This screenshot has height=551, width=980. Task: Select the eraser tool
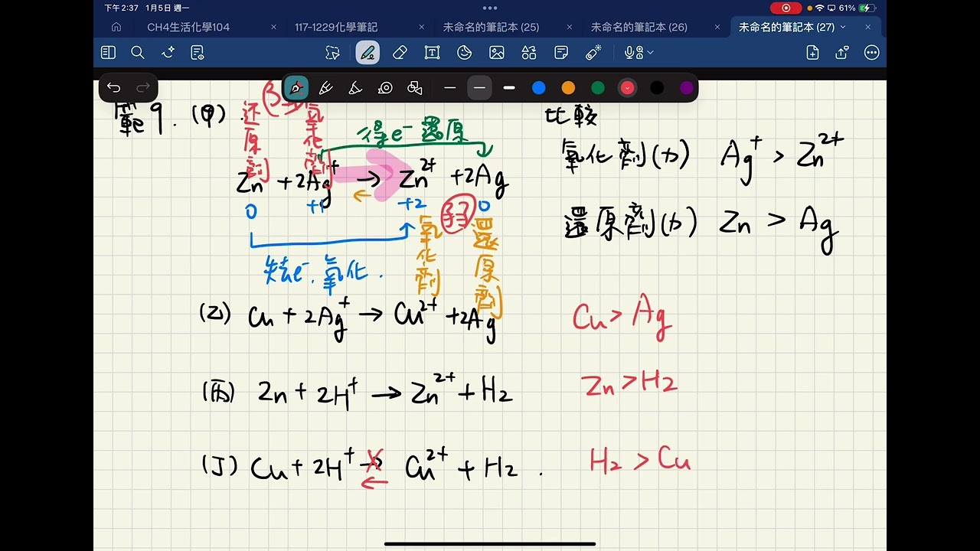(400, 53)
